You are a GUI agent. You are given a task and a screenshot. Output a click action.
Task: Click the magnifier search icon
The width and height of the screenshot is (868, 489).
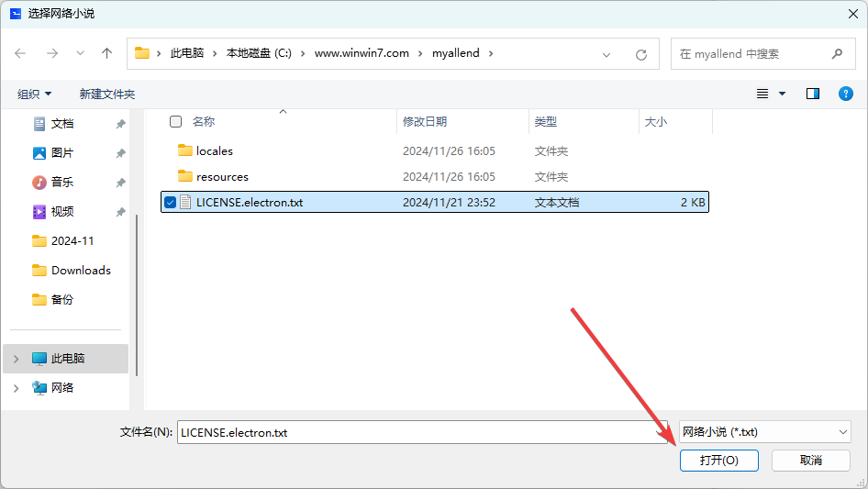[837, 54]
